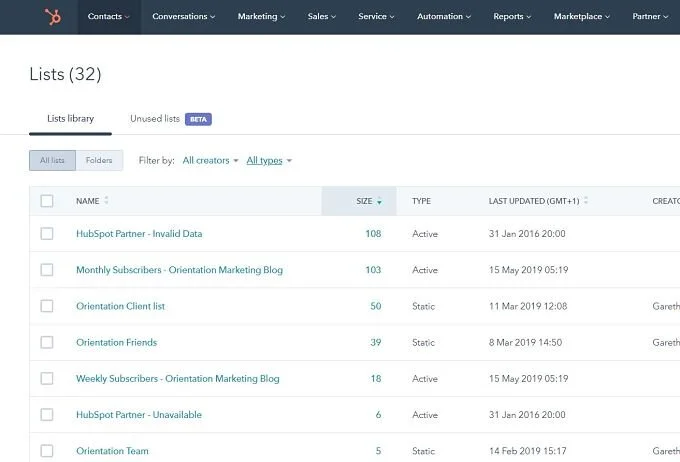Open the Service menu

[376, 16]
